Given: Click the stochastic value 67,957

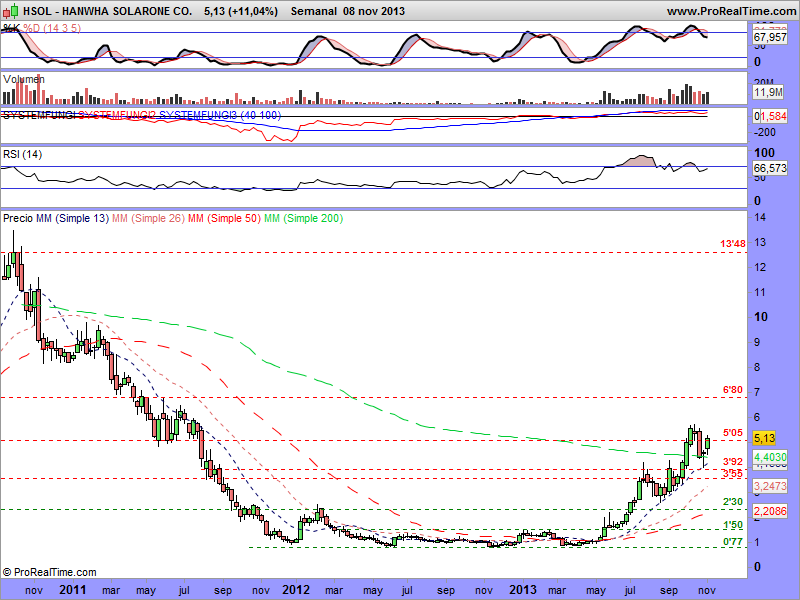Looking at the screenshot, I should [770, 37].
